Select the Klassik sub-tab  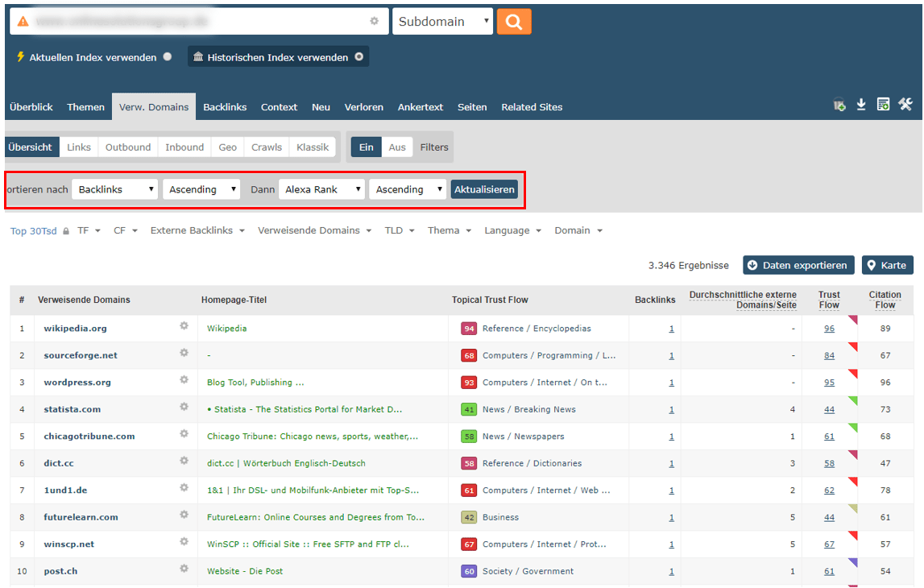(x=313, y=147)
